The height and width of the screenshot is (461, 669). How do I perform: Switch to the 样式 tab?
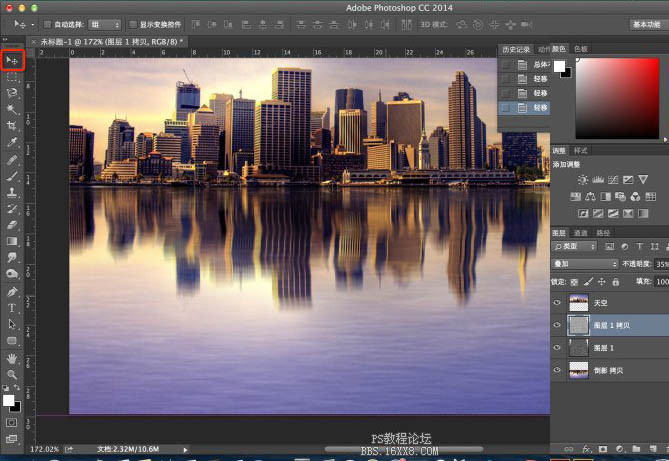tap(580, 151)
